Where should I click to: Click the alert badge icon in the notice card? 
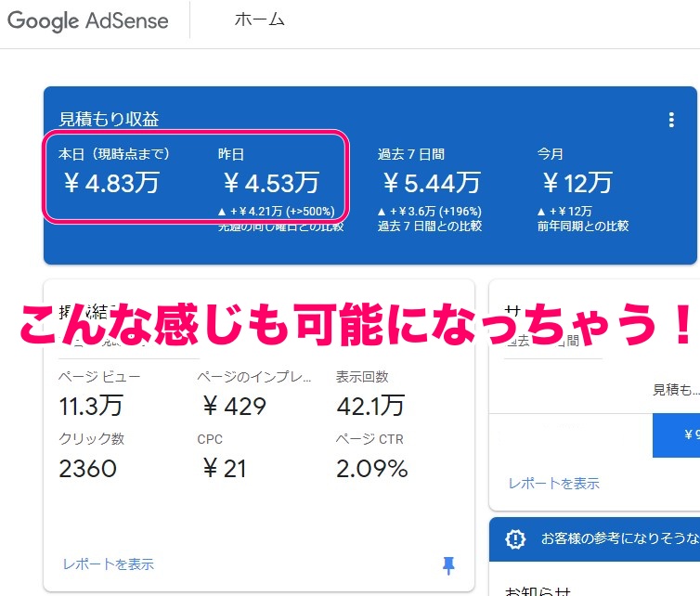pos(515,538)
